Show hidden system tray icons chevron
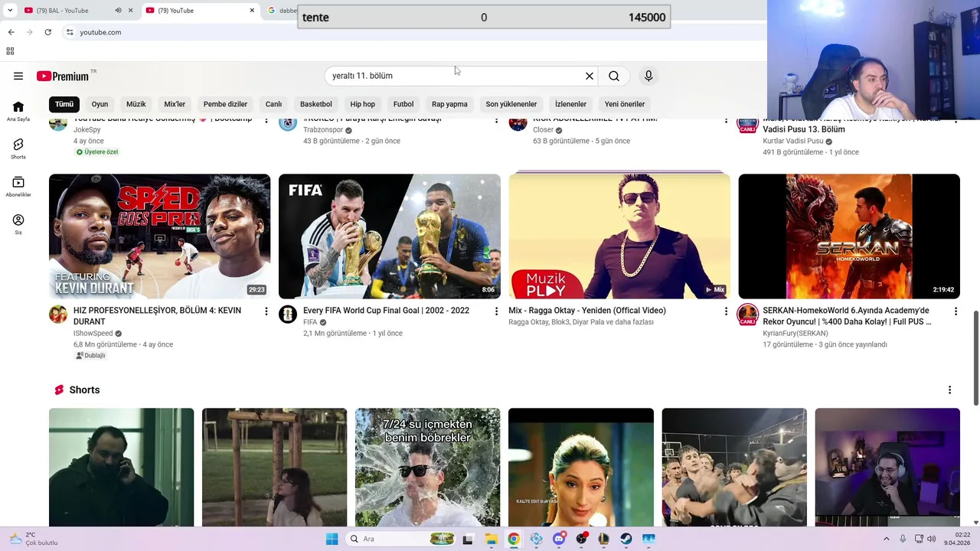Viewport: 980px width, 551px height. pyautogui.click(x=887, y=539)
